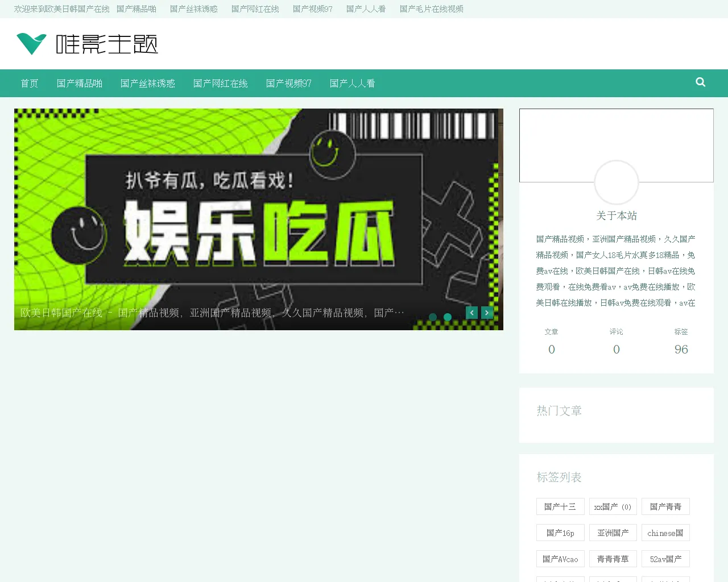Open 国产网红在线 from the main navigation

[x=221, y=83]
